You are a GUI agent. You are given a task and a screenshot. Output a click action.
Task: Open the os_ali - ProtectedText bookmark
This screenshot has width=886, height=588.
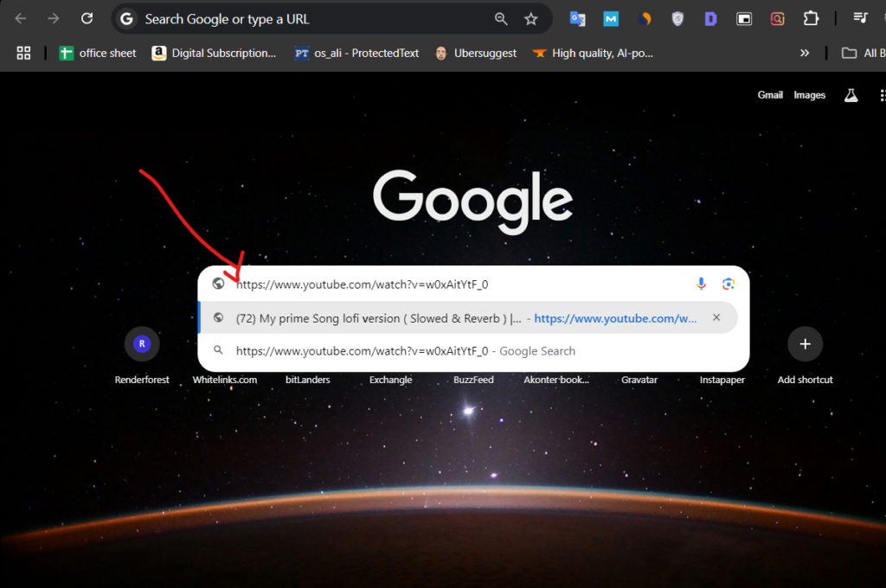pos(357,53)
